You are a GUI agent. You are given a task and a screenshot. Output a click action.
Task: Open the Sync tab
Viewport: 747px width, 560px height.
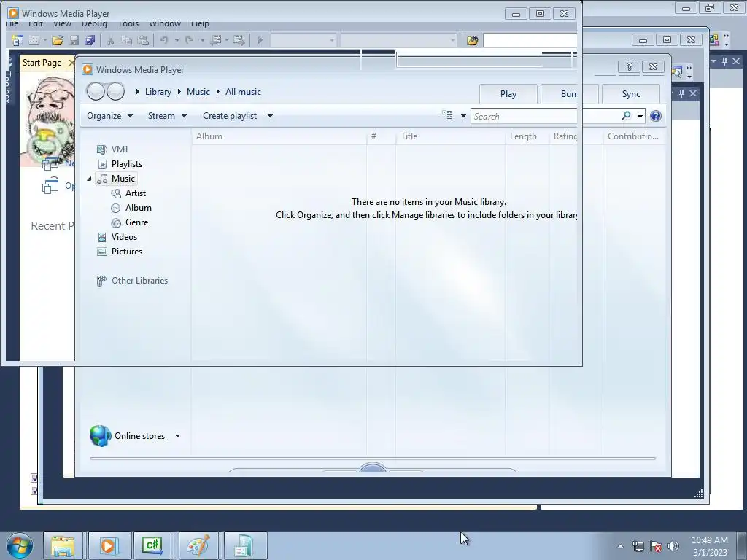tap(631, 94)
